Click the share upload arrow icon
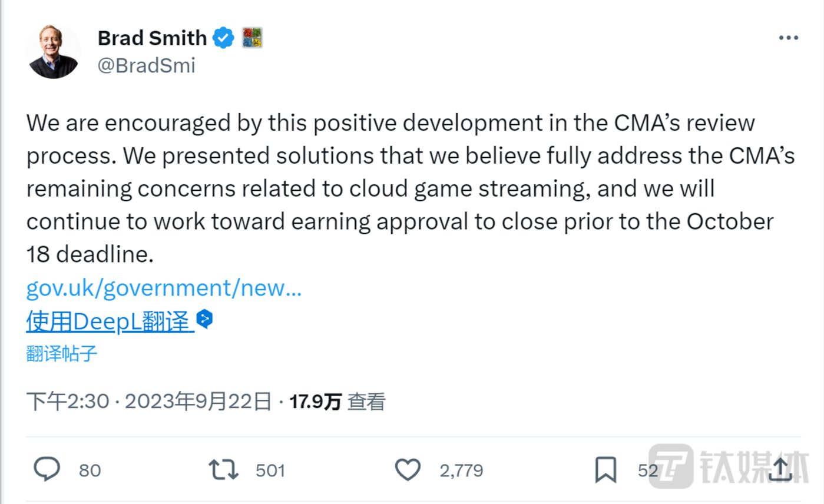Image resolution: width=824 pixels, height=504 pixels. [x=781, y=470]
